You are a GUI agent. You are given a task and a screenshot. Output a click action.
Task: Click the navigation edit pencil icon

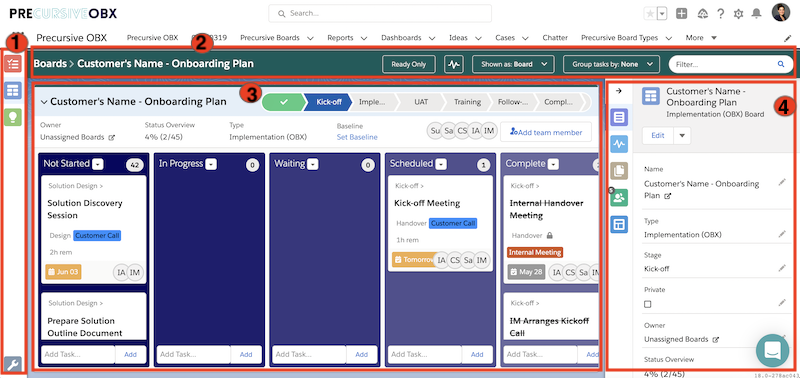787,38
